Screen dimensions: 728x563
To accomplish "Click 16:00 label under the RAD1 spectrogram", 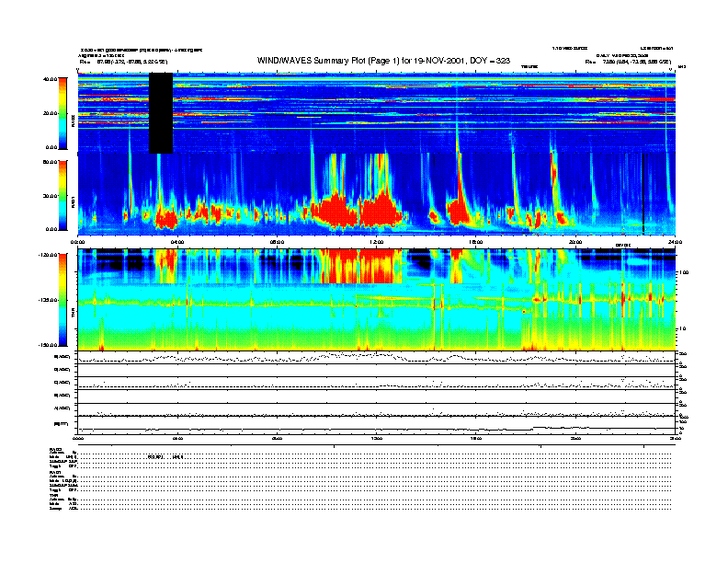I will click(x=476, y=242).
